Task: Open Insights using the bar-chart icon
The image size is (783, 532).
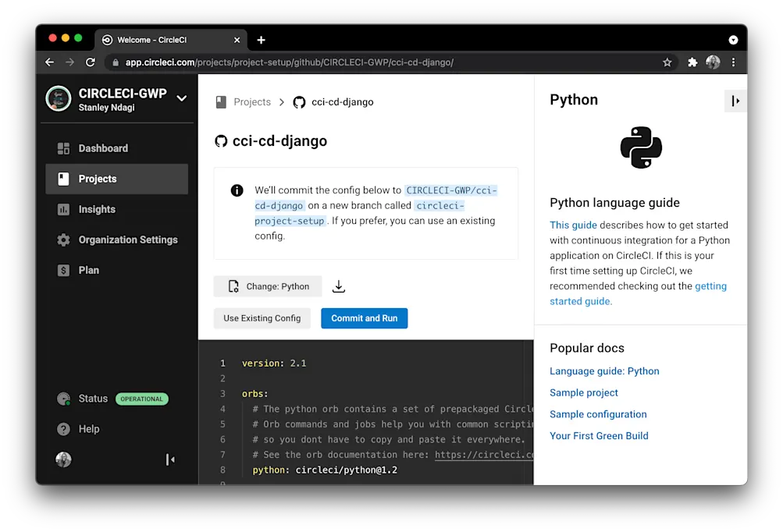Action: (64, 209)
